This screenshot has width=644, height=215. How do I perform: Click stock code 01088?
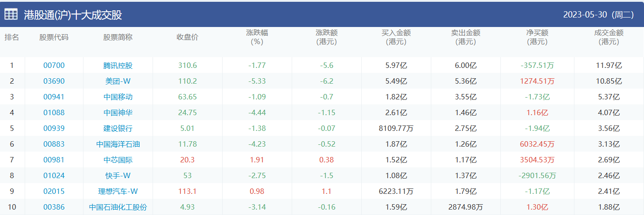tap(54, 112)
